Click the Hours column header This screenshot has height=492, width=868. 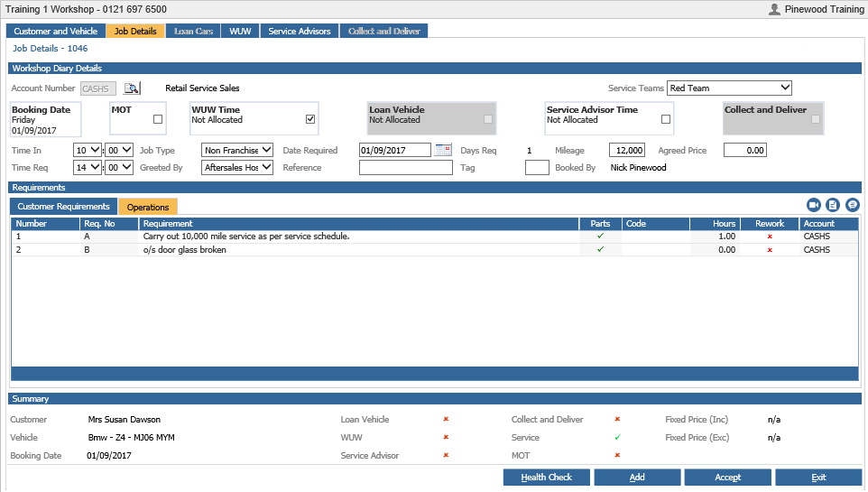[716, 223]
